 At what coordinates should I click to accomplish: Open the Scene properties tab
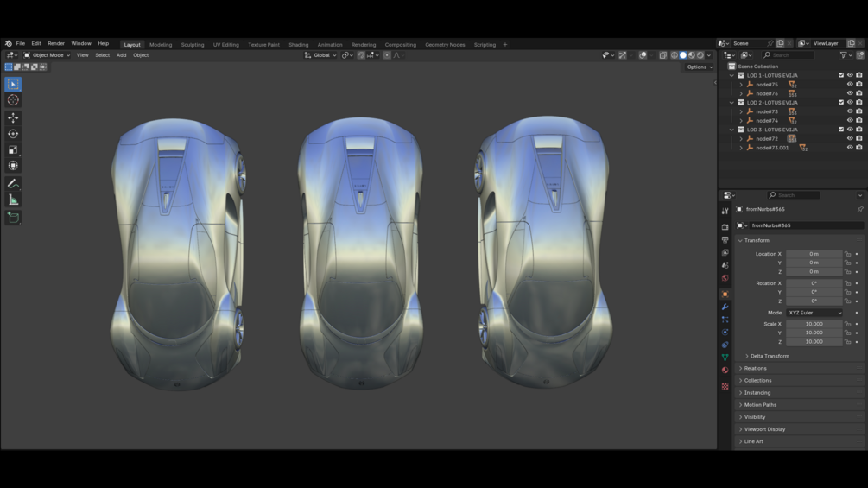coord(725,265)
